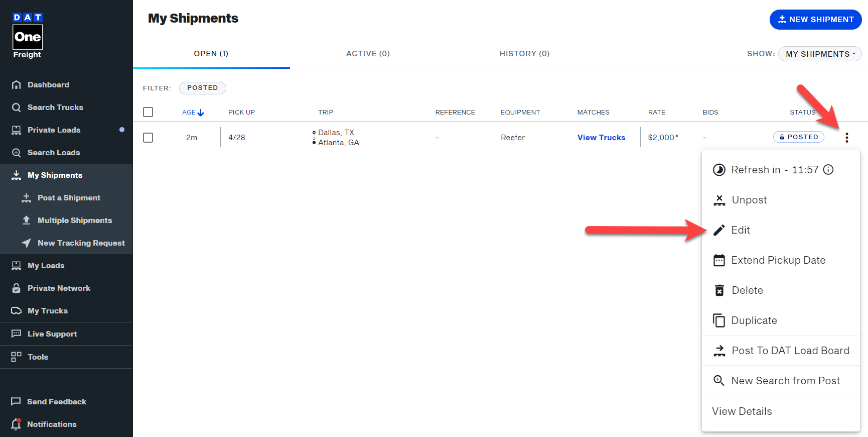This screenshot has height=437, width=868.
Task: Click the Delete trash icon
Action: [x=719, y=290]
